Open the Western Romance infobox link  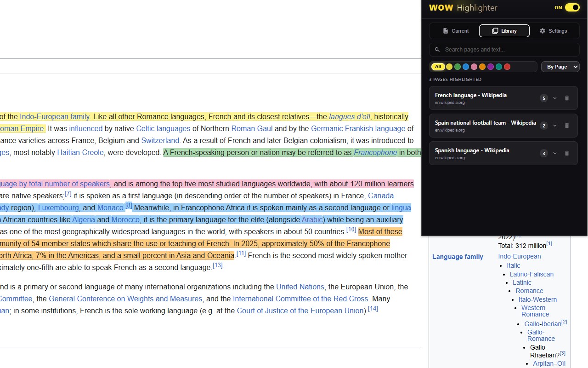tap(535, 311)
